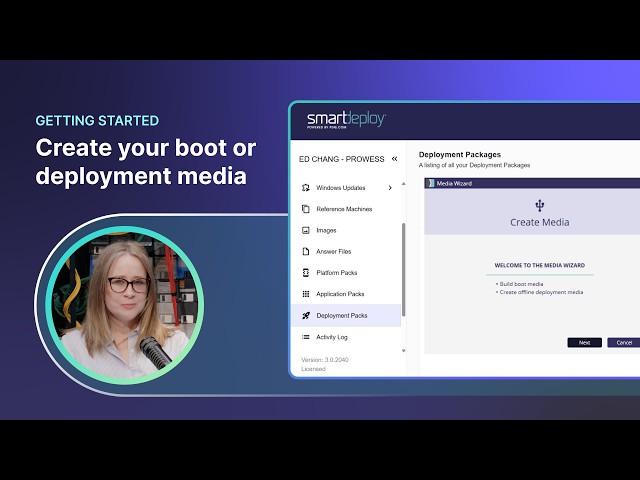
Task: Open Reference Machines in the sidebar
Action: pos(346,209)
